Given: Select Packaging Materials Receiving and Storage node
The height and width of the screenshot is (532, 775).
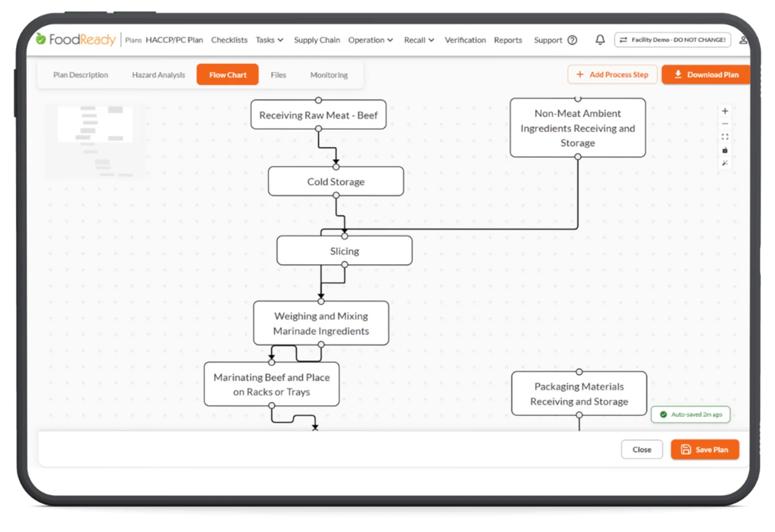Looking at the screenshot, I should pyautogui.click(x=579, y=394).
